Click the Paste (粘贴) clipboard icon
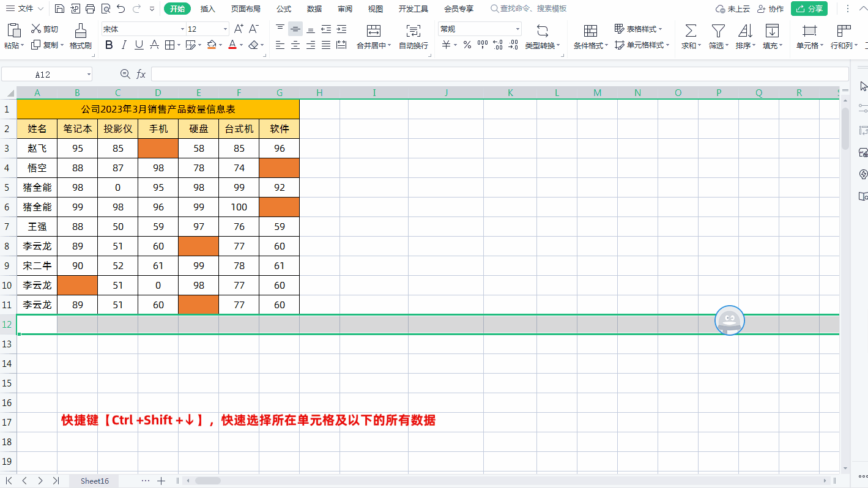The height and width of the screenshot is (488, 868). pos(13,30)
